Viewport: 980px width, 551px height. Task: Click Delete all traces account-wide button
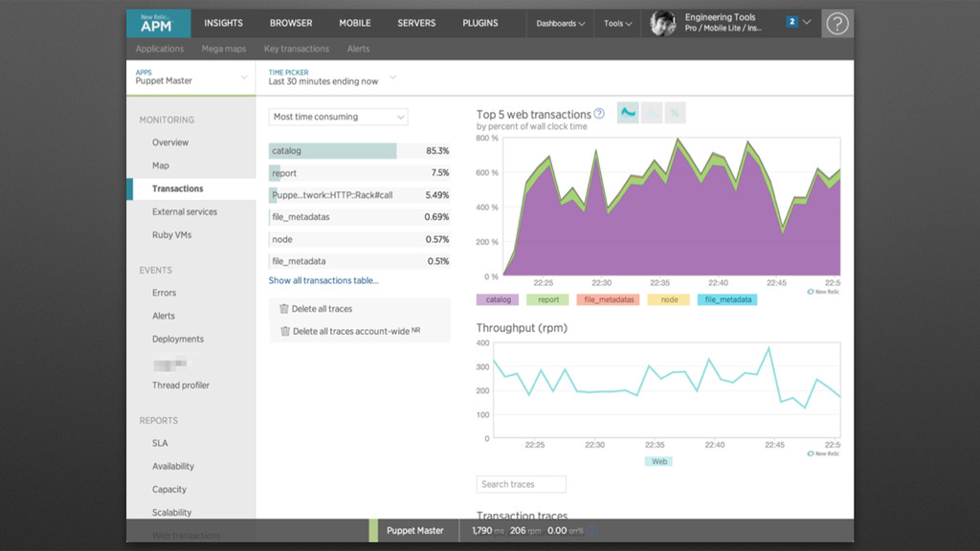350,331
